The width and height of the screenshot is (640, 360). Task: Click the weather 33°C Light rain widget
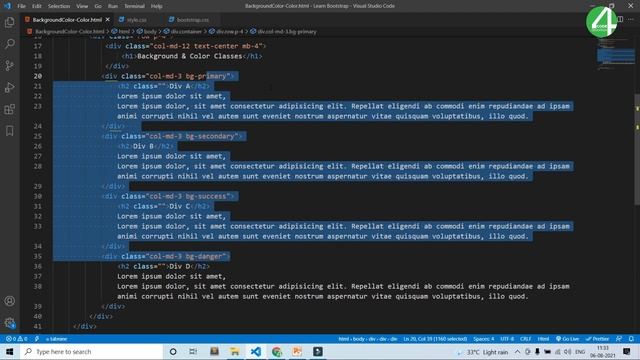[x=483, y=352]
